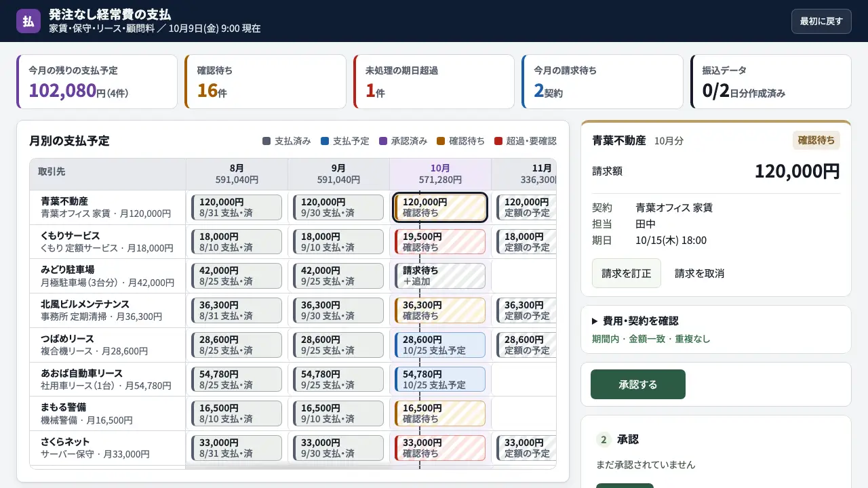
Task: Click the 今月の請求待ち 2契約 card
Action: pos(602,82)
